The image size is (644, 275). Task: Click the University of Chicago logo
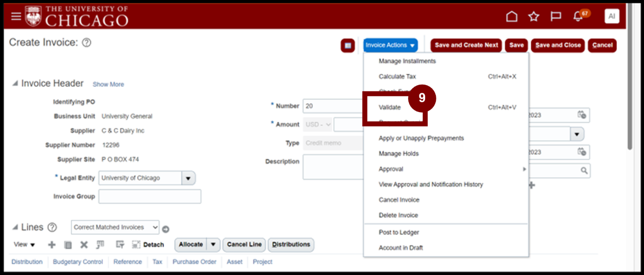[x=77, y=16]
